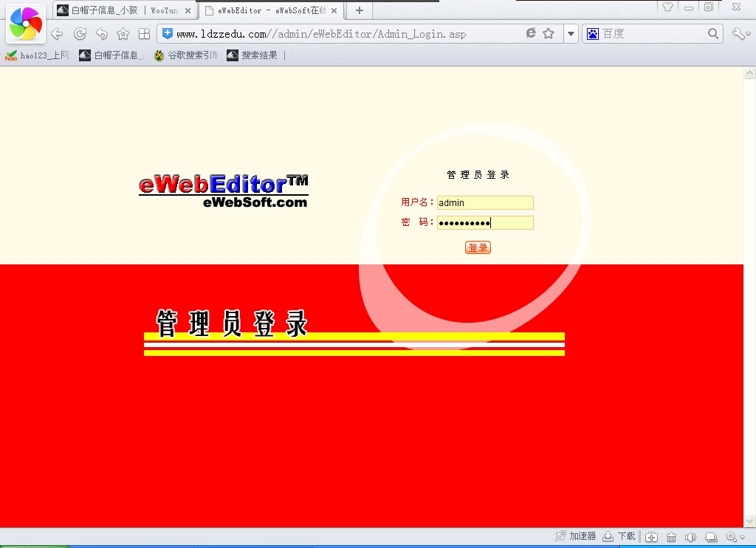Click the 管理员登录 heading text above form
This screenshot has height=548, width=756.
click(478, 174)
